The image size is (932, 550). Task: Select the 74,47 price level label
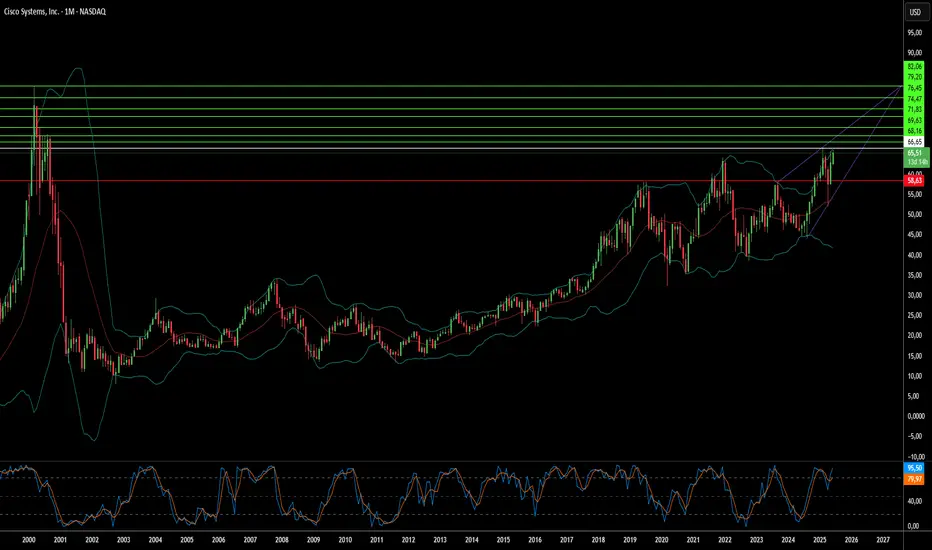tap(915, 99)
